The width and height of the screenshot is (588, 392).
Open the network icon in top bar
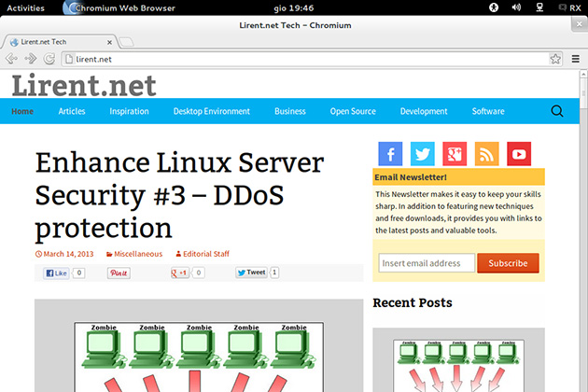tap(539, 7)
